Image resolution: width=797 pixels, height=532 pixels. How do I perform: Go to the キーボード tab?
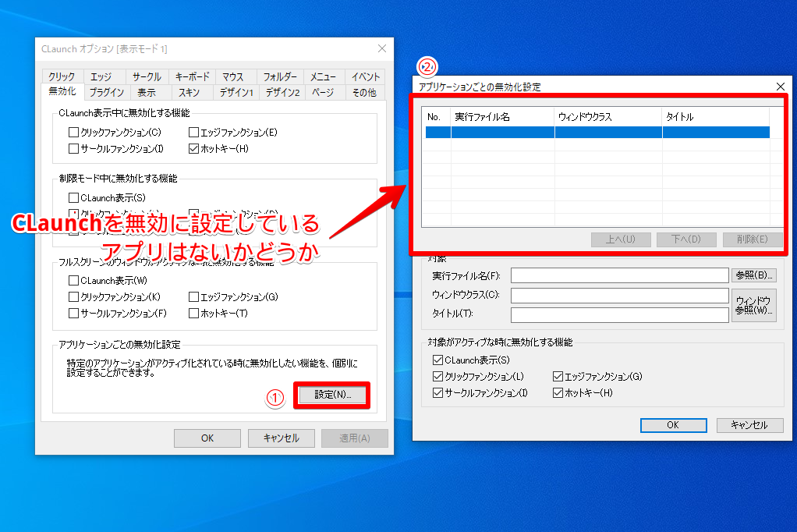pyautogui.click(x=192, y=76)
